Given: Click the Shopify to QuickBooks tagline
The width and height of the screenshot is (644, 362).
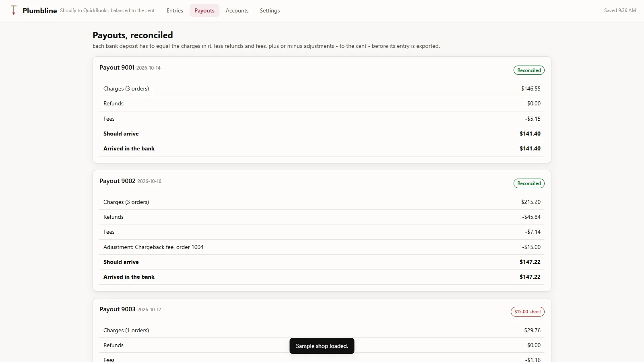Looking at the screenshot, I should coord(107,10).
